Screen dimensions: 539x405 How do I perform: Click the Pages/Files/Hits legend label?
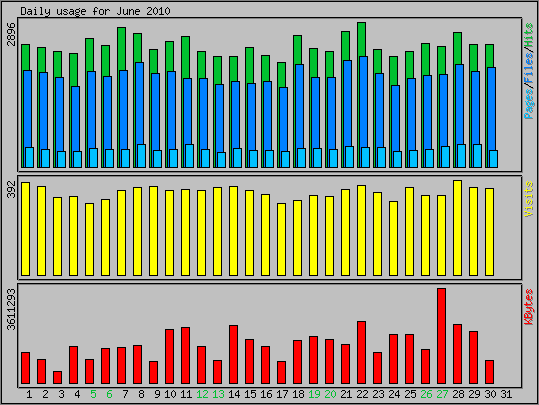529,71
